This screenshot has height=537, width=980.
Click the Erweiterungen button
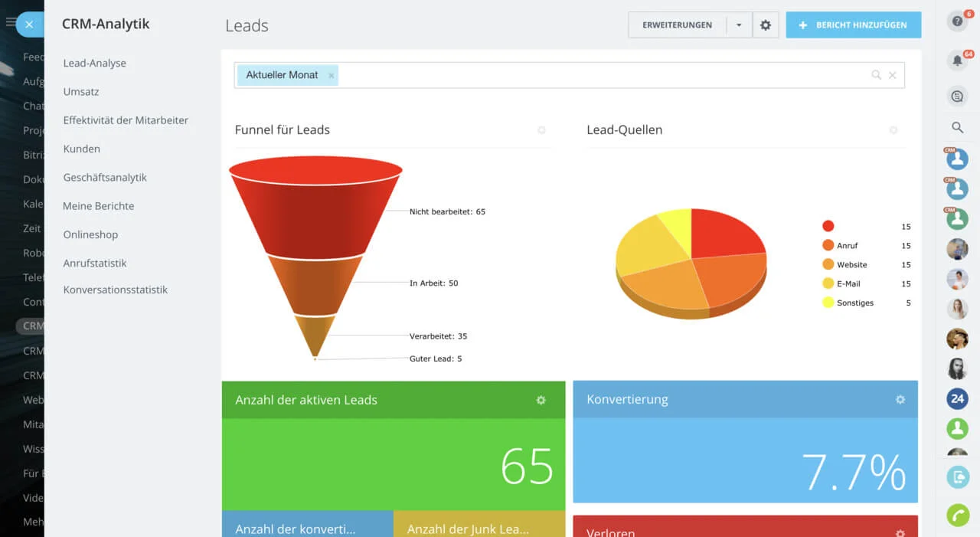[x=677, y=25]
